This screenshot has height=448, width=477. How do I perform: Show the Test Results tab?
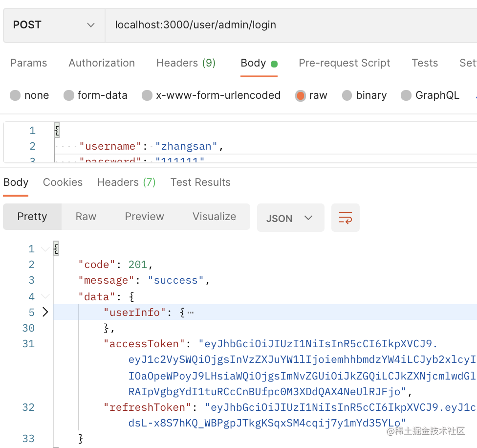pyautogui.click(x=200, y=182)
